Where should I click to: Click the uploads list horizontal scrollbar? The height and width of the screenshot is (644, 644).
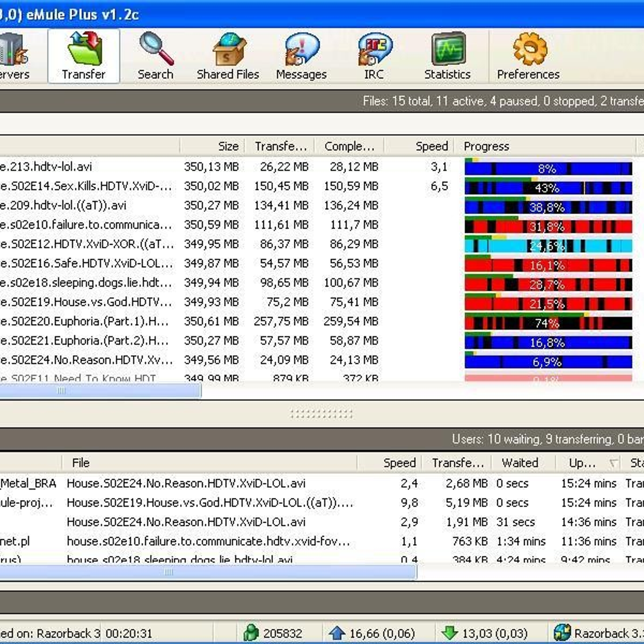(208, 572)
